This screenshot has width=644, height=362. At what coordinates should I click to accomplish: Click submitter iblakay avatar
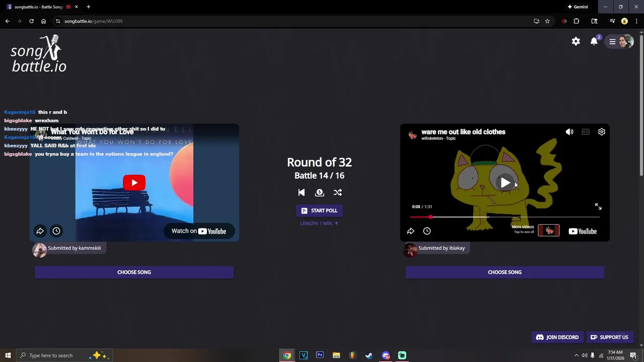click(410, 250)
